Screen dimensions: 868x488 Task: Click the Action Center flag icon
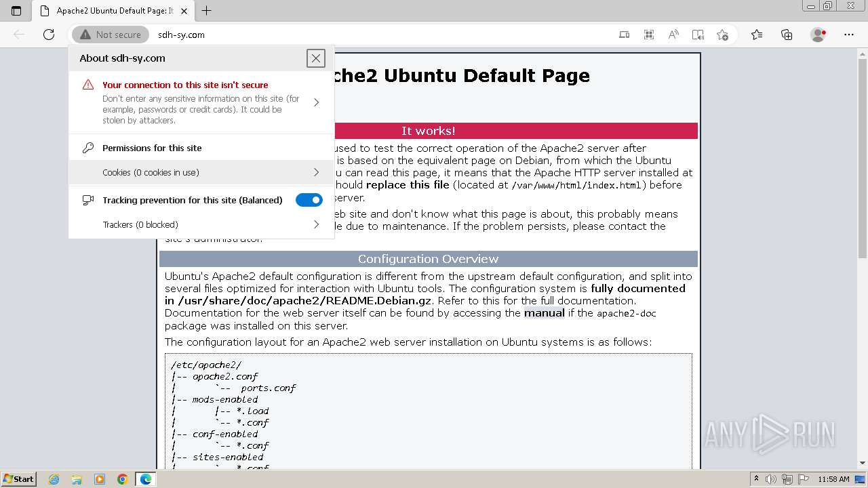click(804, 479)
